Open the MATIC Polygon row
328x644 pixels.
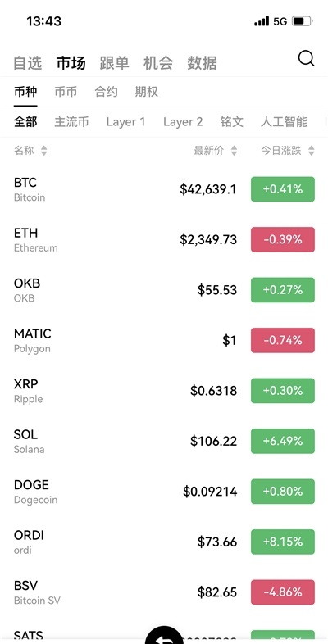164,341
